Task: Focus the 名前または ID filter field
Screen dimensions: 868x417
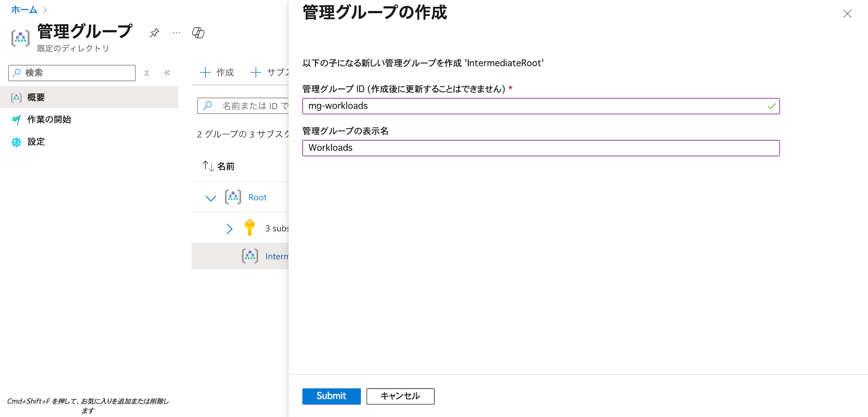Action: click(243, 106)
